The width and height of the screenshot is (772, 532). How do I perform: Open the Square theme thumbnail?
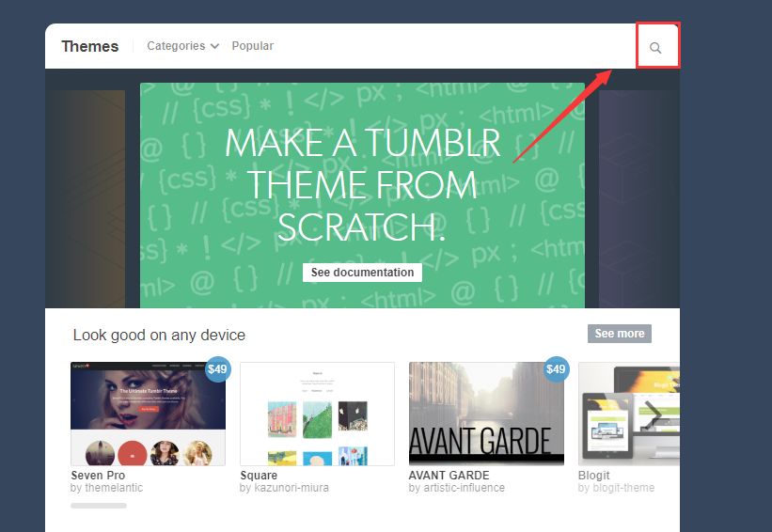(317, 414)
